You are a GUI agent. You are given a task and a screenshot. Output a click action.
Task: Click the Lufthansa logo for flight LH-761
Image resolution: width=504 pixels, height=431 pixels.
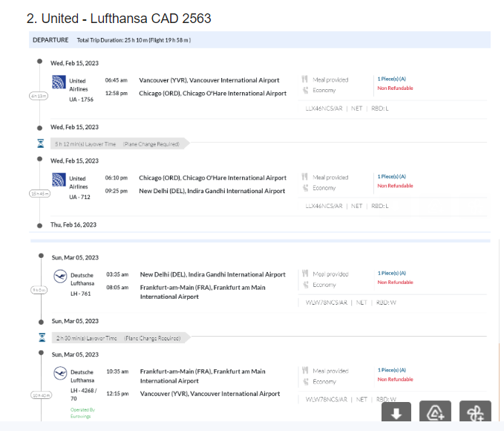[x=60, y=276]
